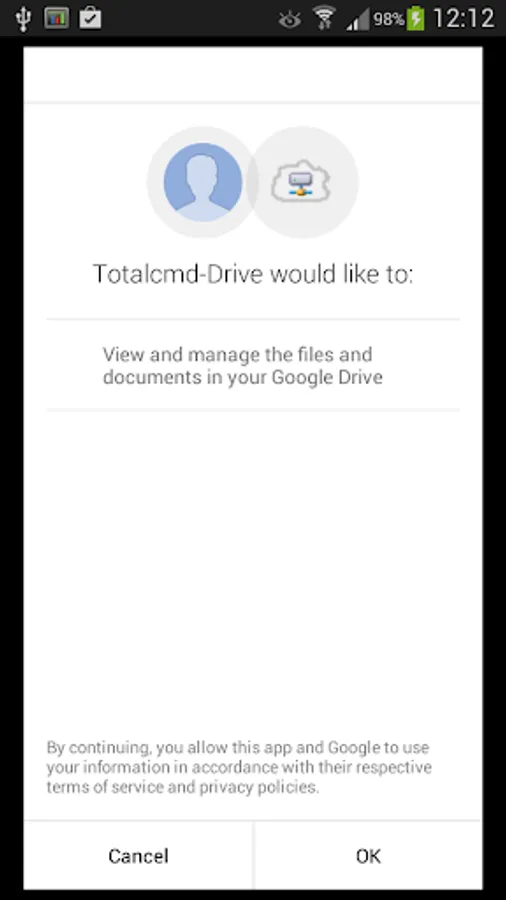The image size is (506, 900).
Task: Tap the colored bars notification icon
Action: (x=56, y=18)
